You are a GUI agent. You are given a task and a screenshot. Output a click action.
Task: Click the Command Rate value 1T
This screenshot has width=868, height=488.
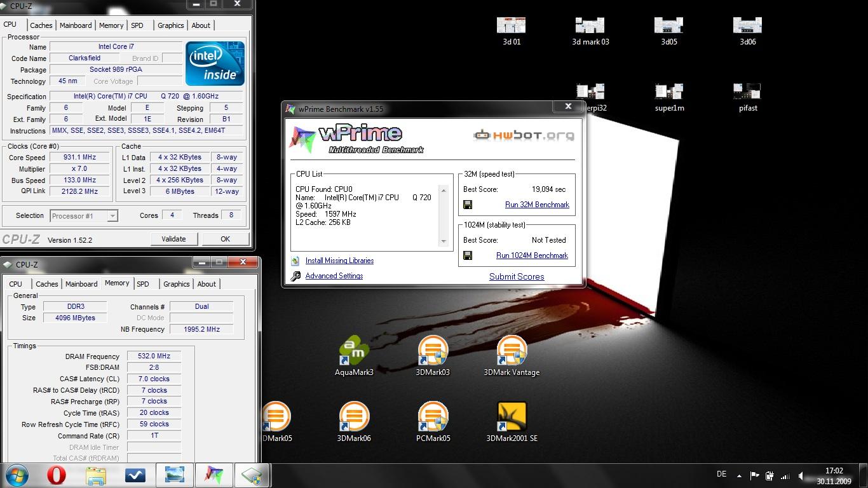point(154,436)
